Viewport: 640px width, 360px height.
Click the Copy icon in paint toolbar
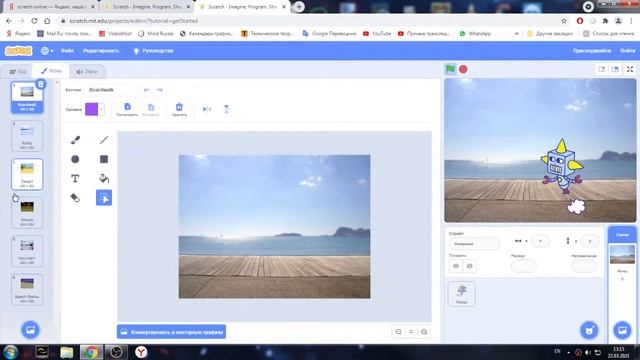click(127, 109)
